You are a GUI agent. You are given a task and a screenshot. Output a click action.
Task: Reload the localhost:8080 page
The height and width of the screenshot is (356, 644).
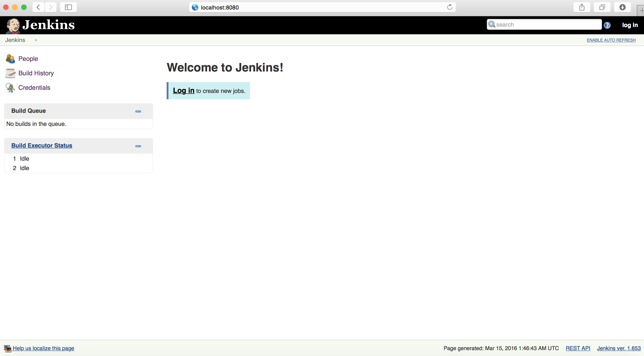[x=450, y=7]
